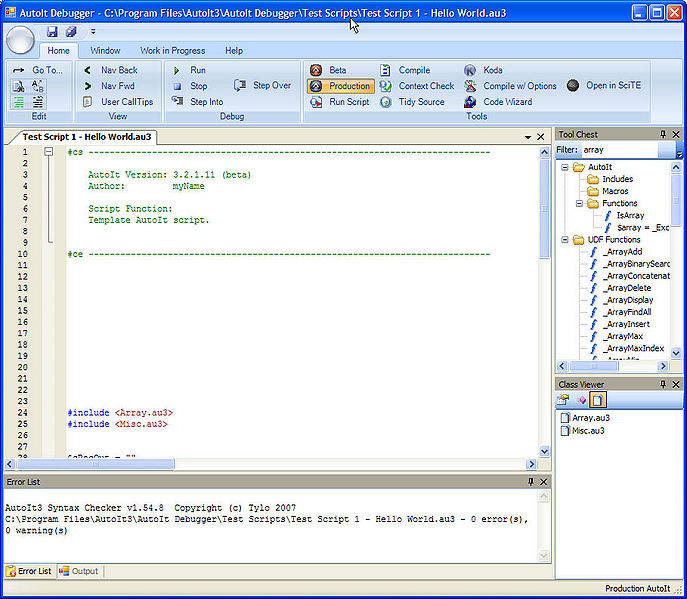Click the Tool Chest Filter input field
The image size is (687, 599).
(x=619, y=150)
